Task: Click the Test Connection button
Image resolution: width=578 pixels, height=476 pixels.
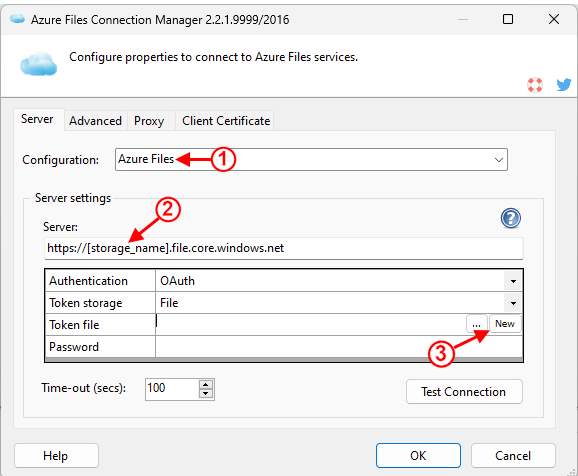Action: click(x=464, y=392)
